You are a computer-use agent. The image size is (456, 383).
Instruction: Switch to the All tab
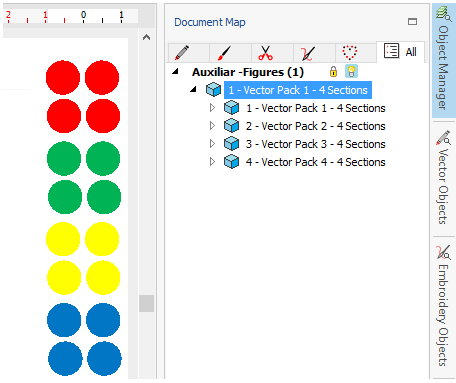(x=400, y=52)
